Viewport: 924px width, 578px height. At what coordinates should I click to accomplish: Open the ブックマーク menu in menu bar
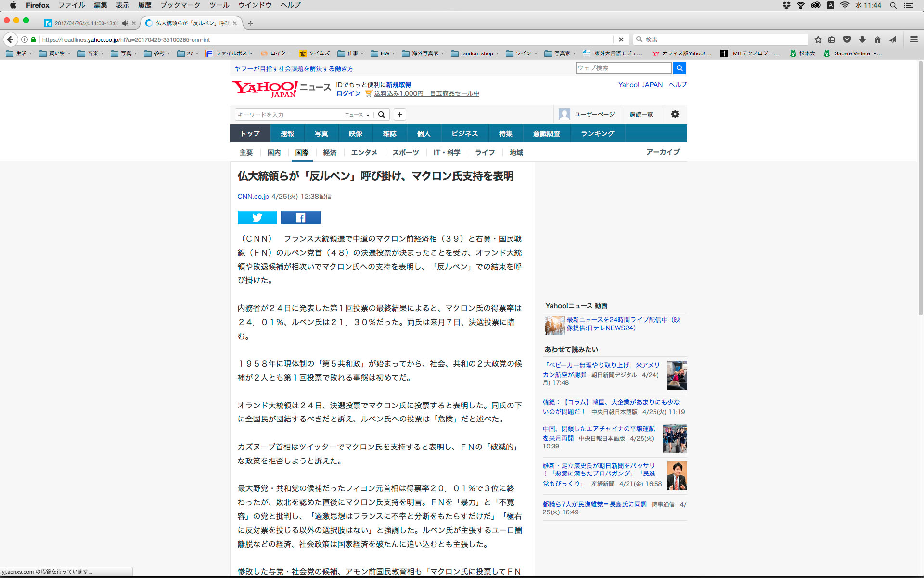point(180,5)
